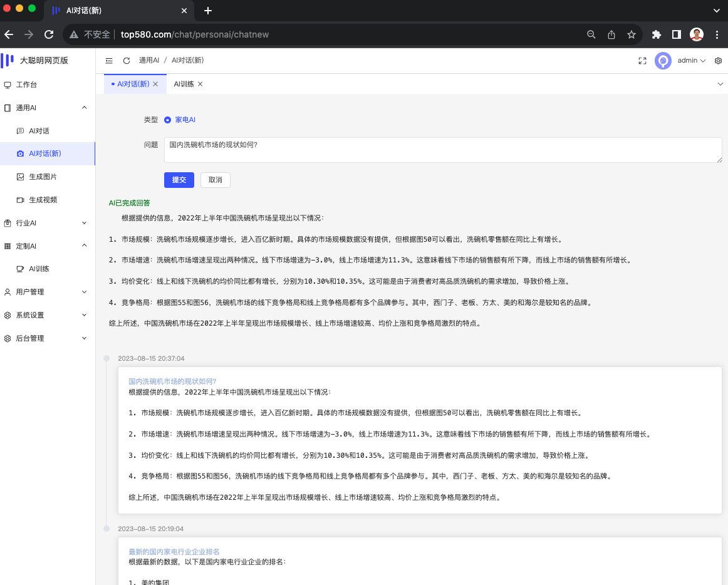Toggle fullscreen mode icon in header
728x585 pixels.
642,61
